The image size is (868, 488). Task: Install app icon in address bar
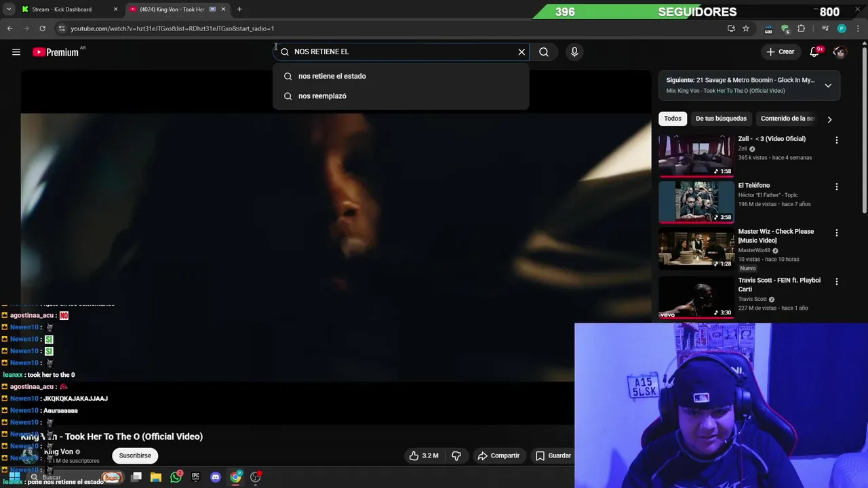731,28
